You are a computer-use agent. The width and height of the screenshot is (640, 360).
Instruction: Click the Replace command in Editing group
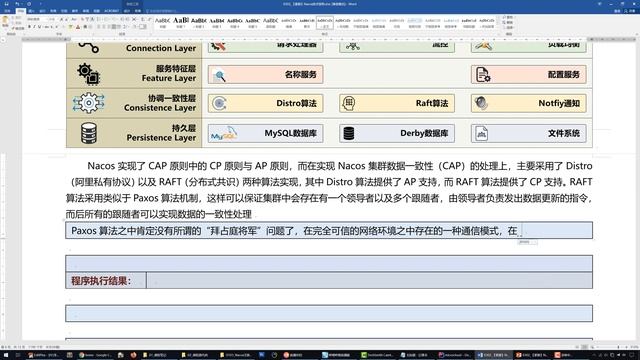click(509, 22)
